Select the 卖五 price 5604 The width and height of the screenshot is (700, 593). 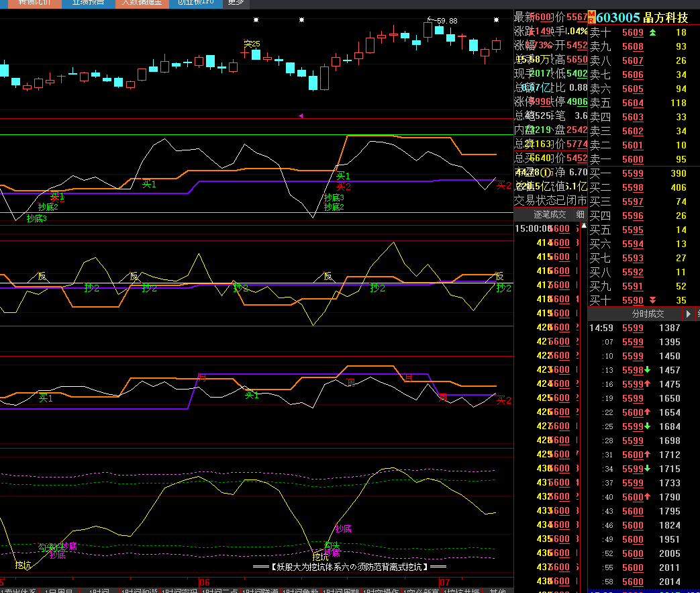633,103
